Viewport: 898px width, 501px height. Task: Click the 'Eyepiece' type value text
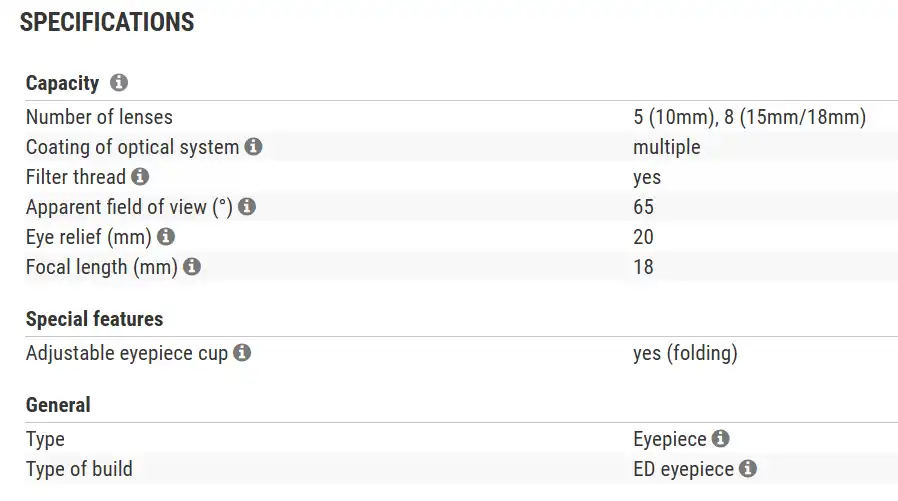click(x=670, y=439)
